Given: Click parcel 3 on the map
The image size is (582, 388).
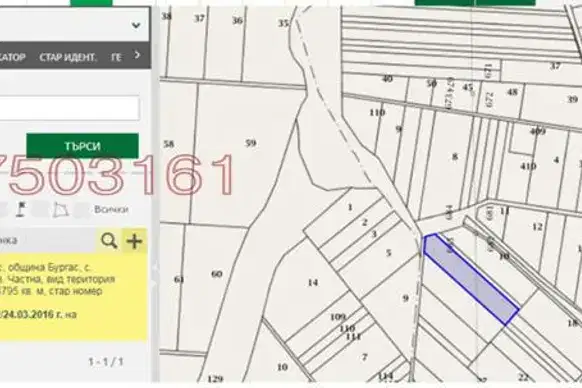Looking at the screenshot, I should [374, 234].
